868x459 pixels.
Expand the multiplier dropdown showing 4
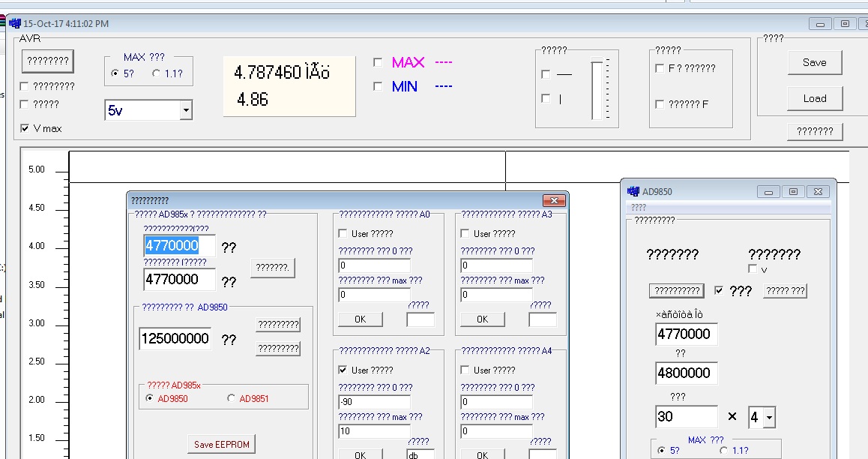(x=769, y=418)
